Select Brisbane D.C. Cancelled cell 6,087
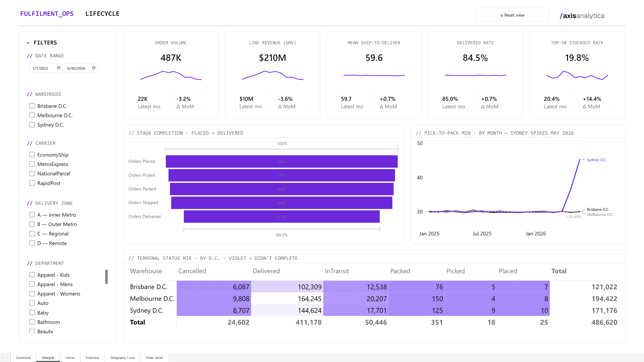 click(x=214, y=287)
